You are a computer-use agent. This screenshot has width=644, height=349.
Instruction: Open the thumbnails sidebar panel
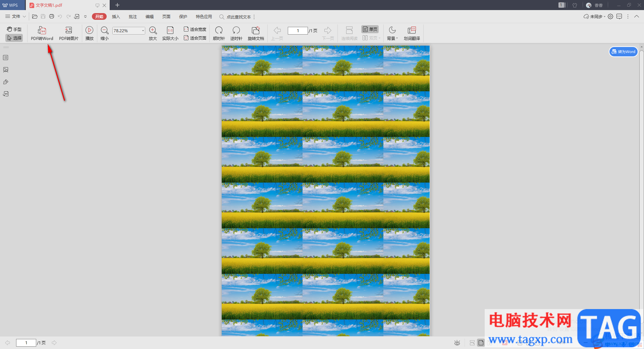click(x=6, y=70)
